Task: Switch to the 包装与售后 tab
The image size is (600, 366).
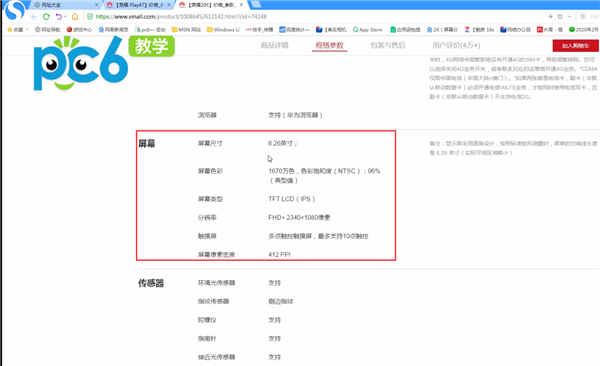Action: [x=388, y=45]
